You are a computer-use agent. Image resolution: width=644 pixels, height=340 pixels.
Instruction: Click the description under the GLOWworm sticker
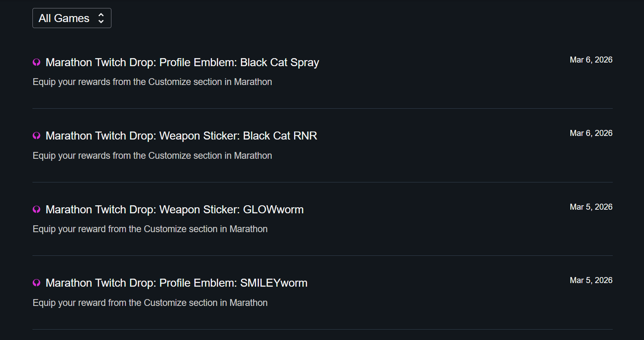[x=150, y=229]
